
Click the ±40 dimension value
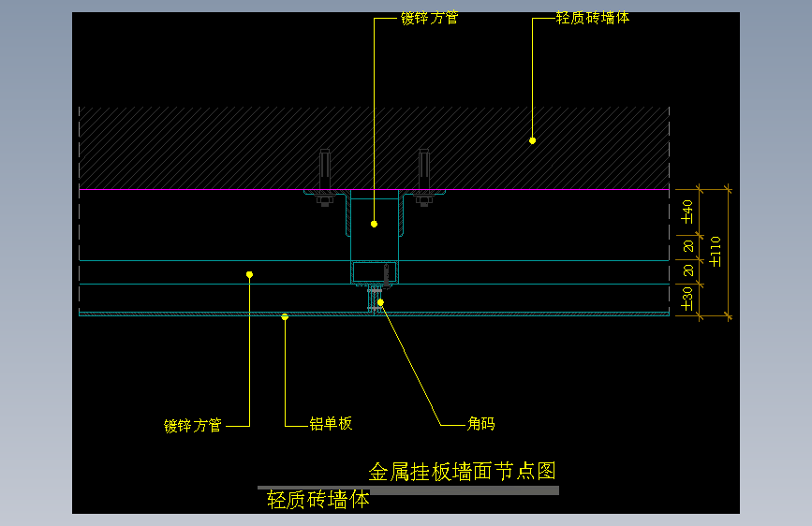pyautogui.click(x=687, y=212)
